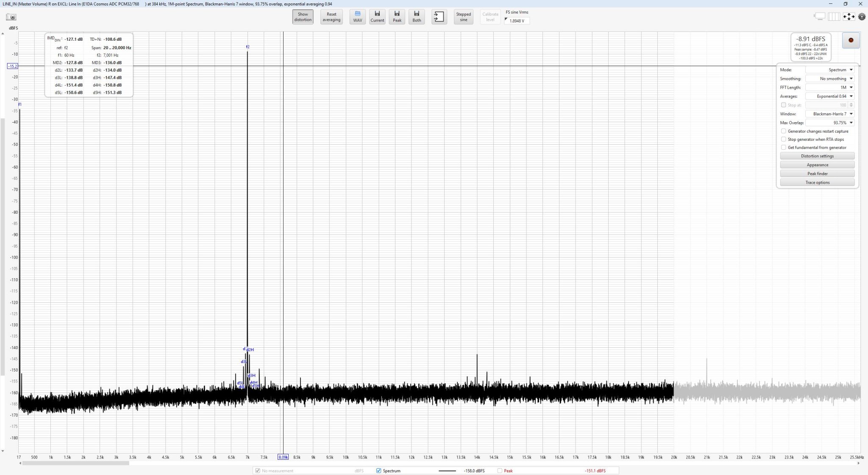Click the scrollbars toggle monitor icon
Viewport: 868px width, 475px height.
[x=820, y=17]
